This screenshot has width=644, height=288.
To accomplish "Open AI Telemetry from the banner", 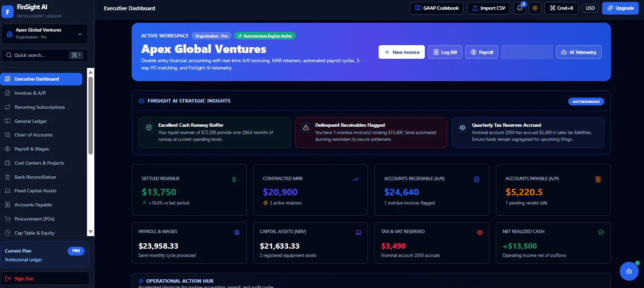I will click(579, 52).
